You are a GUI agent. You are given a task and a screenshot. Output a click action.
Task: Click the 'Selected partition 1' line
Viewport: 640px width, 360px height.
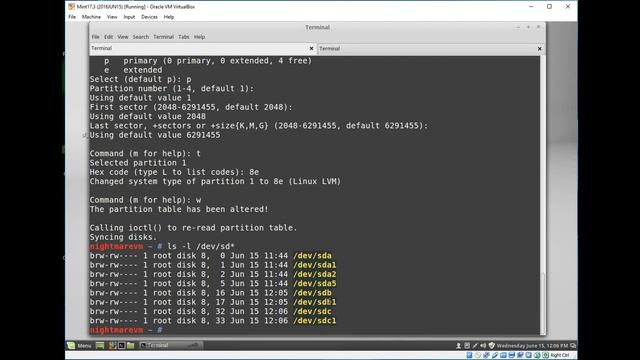138,162
